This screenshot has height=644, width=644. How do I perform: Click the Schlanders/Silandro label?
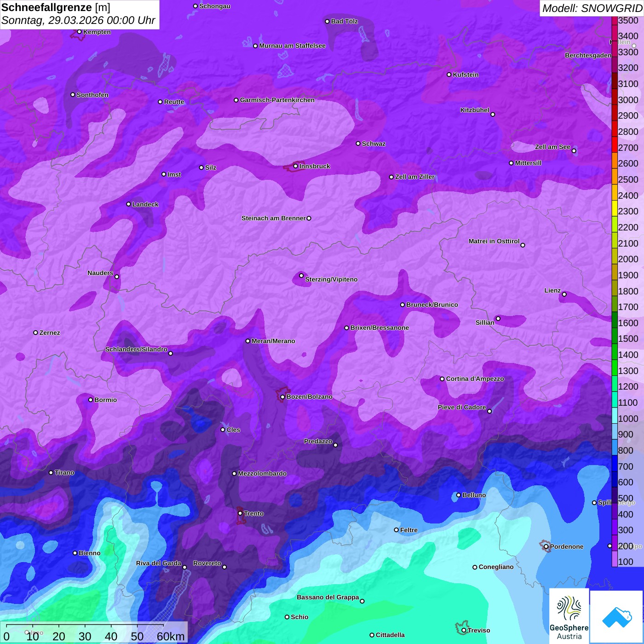click(x=136, y=349)
